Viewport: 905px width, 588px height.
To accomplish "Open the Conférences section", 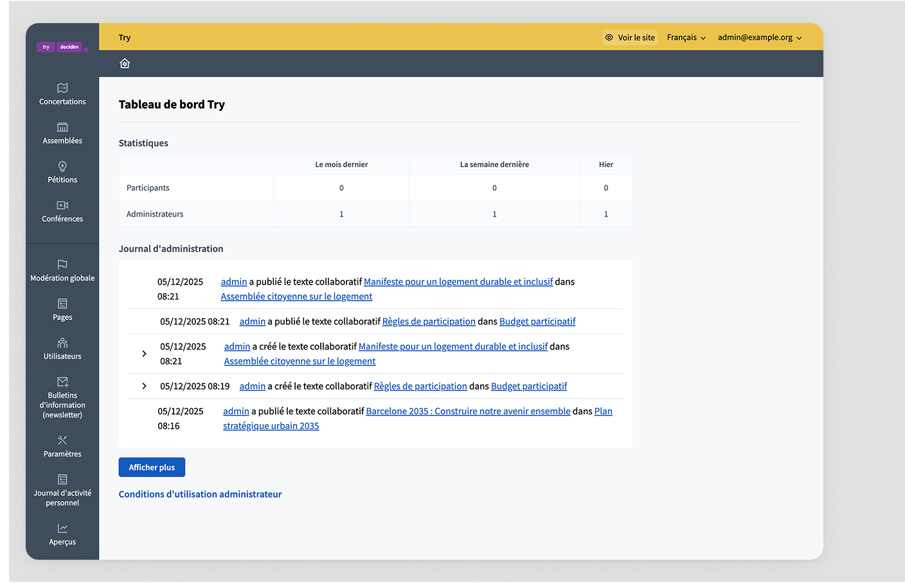I will coord(62,211).
